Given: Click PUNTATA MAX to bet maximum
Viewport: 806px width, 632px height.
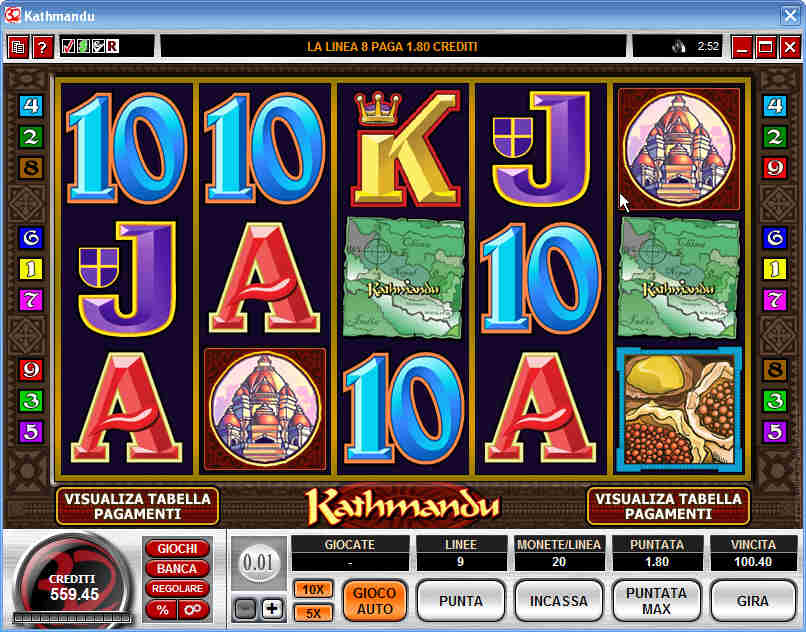Looking at the screenshot, I should coord(656,601).
